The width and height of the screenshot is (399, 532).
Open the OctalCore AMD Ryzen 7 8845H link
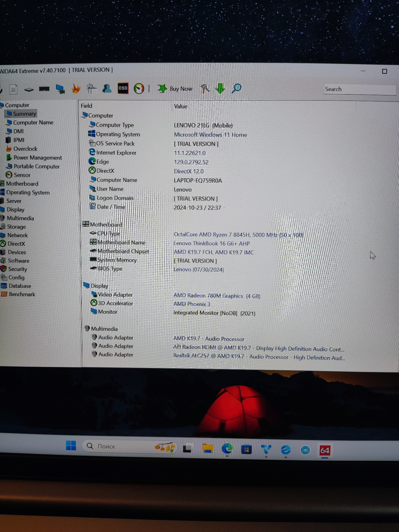tap(238, 235)
